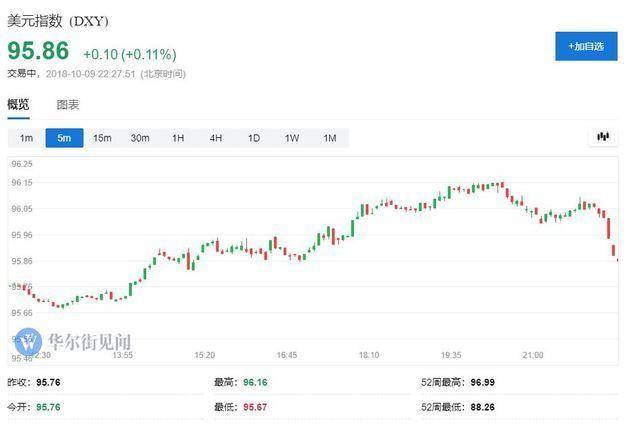Click the current price 95.86

40,51
